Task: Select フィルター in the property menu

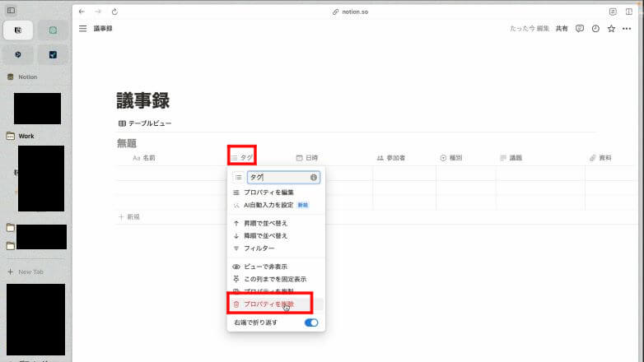Action: 276,248
